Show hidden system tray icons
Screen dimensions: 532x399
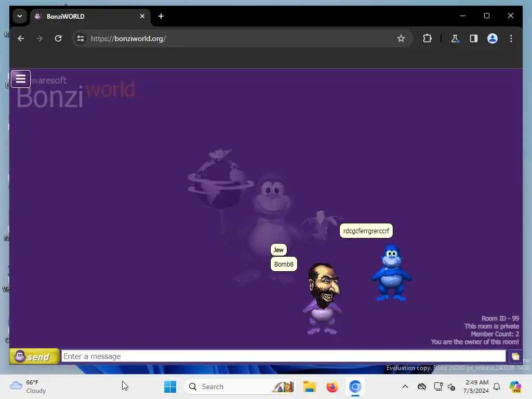click(x=405, y=387)
